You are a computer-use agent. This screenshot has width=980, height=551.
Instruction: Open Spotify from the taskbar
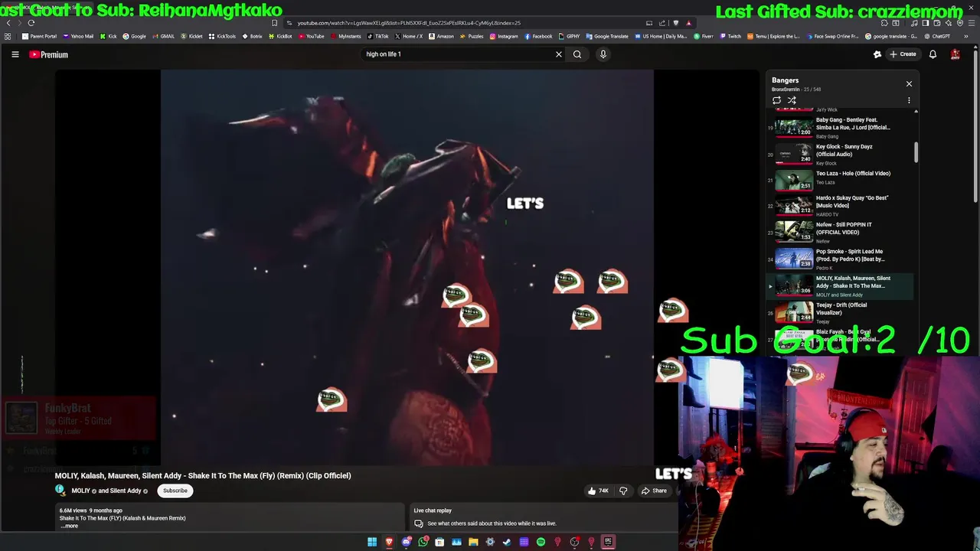(541, 542)
